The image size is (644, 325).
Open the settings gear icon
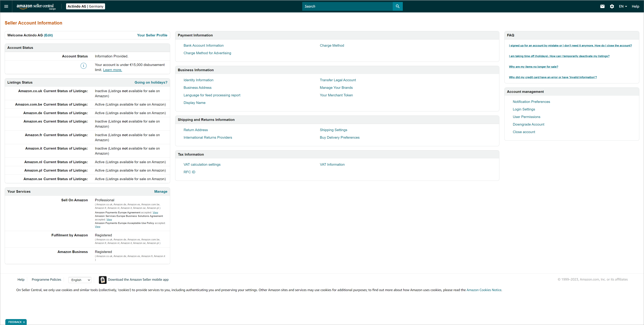pos(612,7)
